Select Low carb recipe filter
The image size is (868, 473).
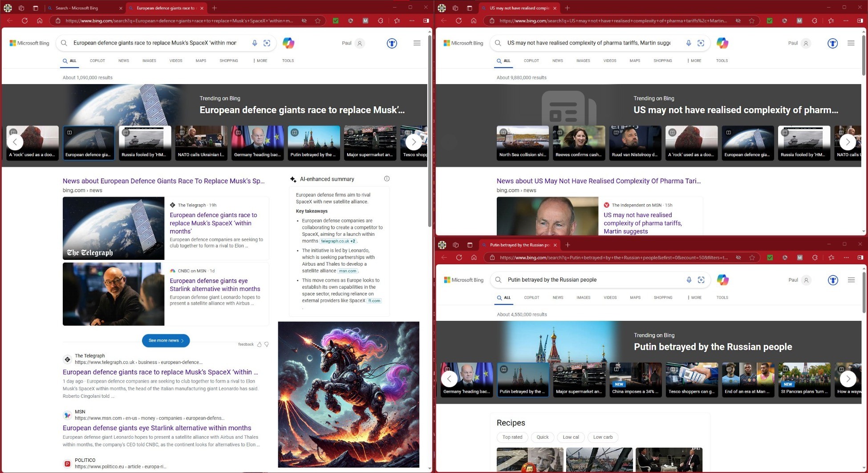coord(603,437)
